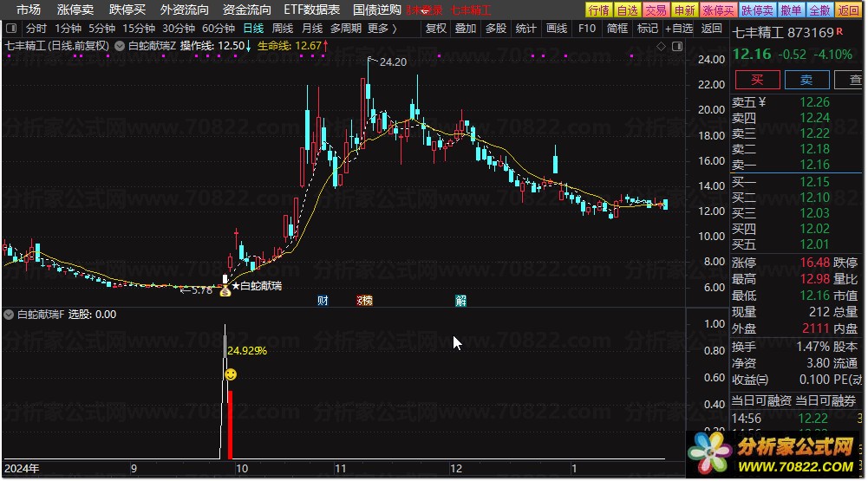This screenshot has height=481, width=868.
Task: Click the 卖一 price 12.16
Action: pos(814,165)
